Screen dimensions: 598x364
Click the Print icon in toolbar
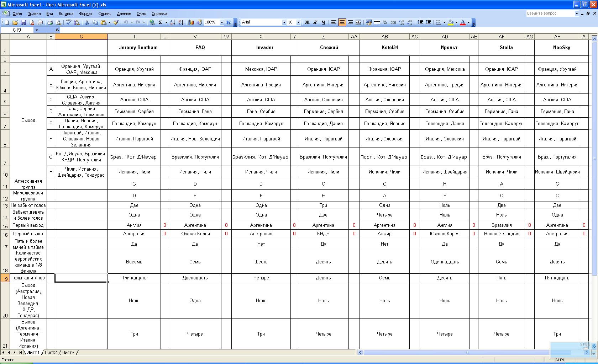tap(50, 22)
